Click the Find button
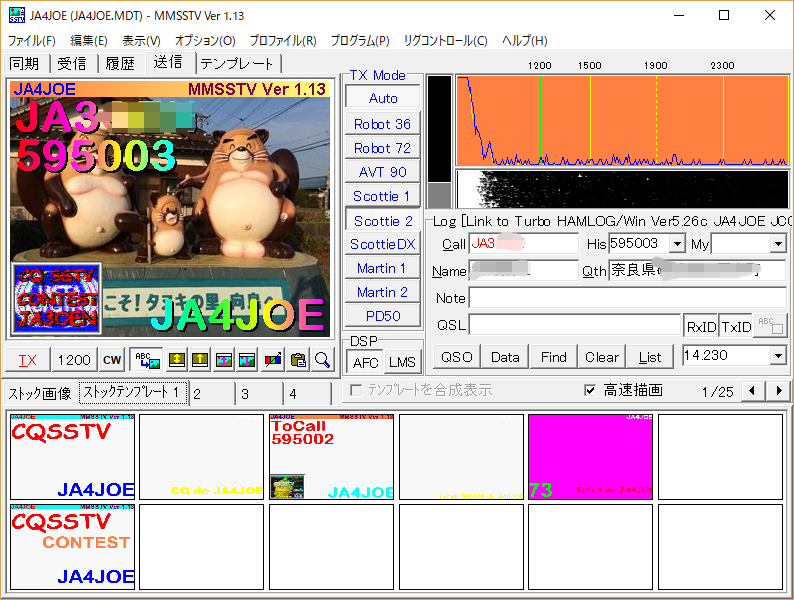This screenshot has width=794, height=600. [553, 357]
